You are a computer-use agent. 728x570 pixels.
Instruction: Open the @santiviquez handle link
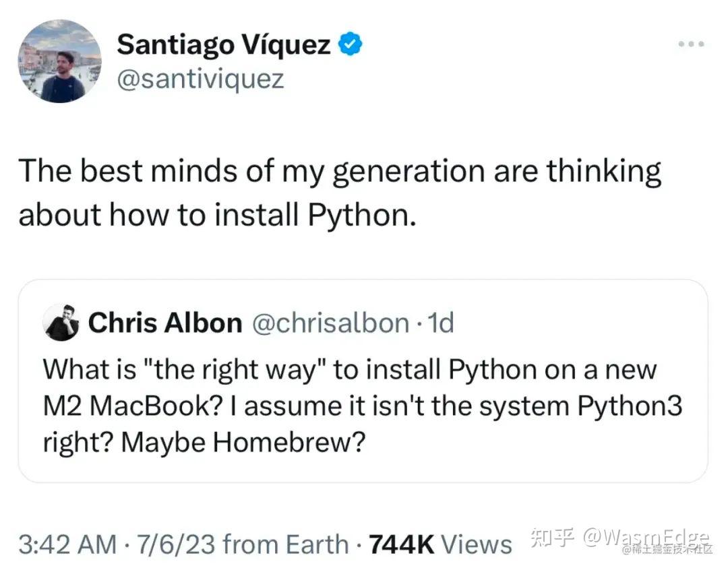point(200,80)
